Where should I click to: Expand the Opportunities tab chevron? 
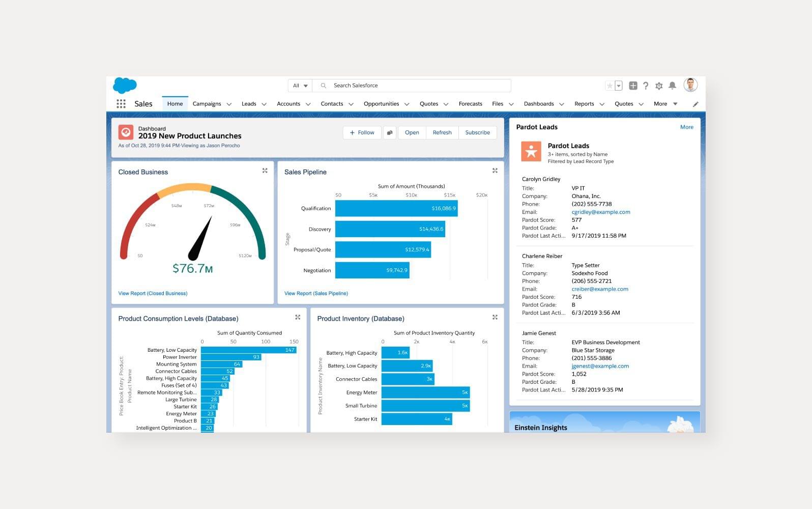[407, 104]
